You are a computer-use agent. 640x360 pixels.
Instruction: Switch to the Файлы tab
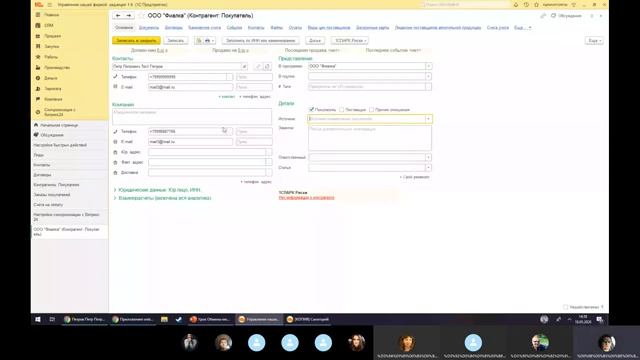point(276,28)
